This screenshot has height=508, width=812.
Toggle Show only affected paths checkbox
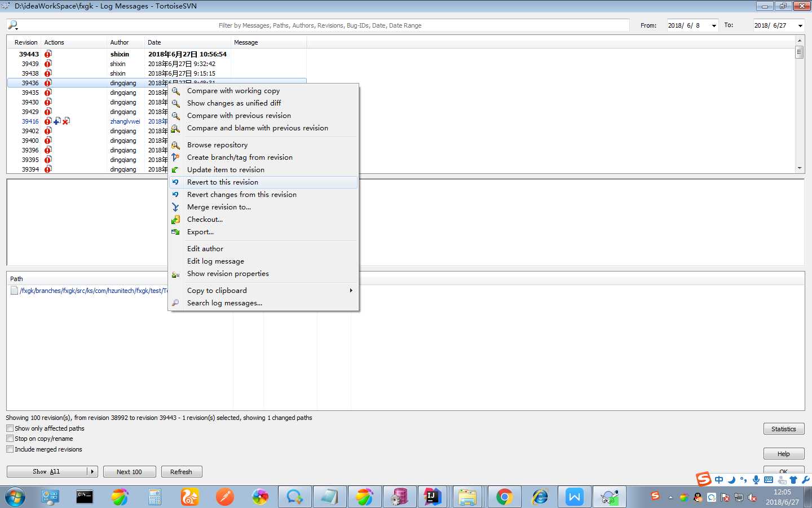click(x=10, y=428)
